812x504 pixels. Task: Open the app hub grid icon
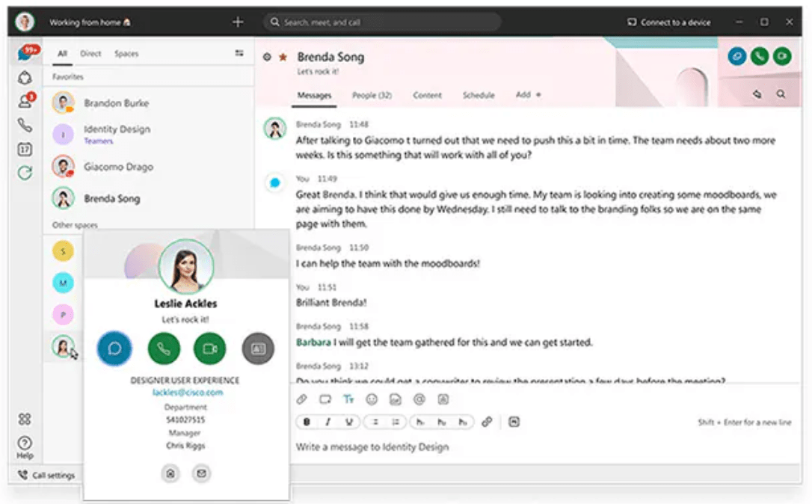point(25,419)
